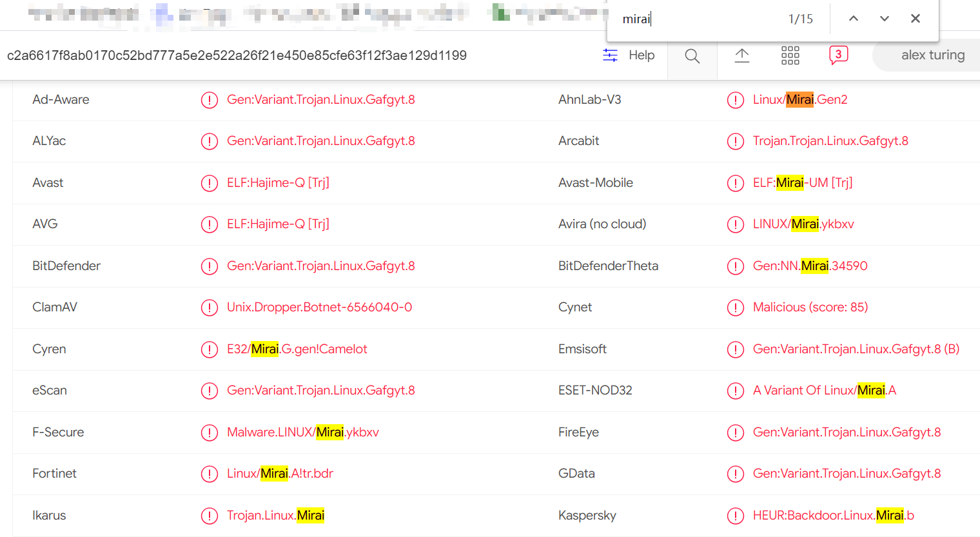Select the E32/Mirai.G.gen!Camelot detection
Screen dimensions: 980x537
pyautogui.click(x=297, y=349)
